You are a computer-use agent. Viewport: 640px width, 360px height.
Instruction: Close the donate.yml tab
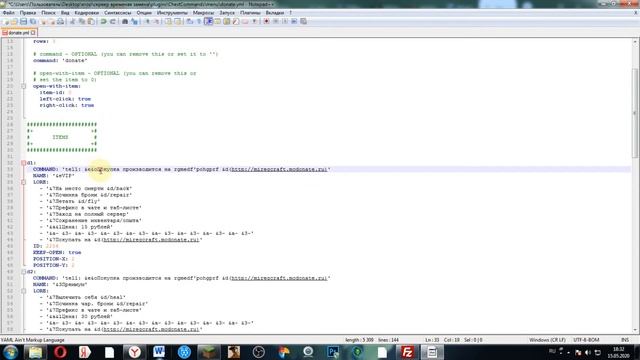pos(33,32)
